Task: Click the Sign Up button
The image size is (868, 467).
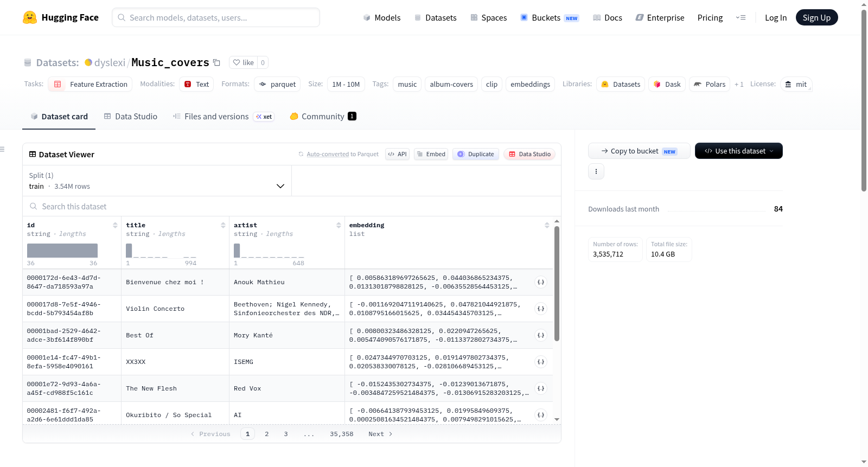Action: 816,17
